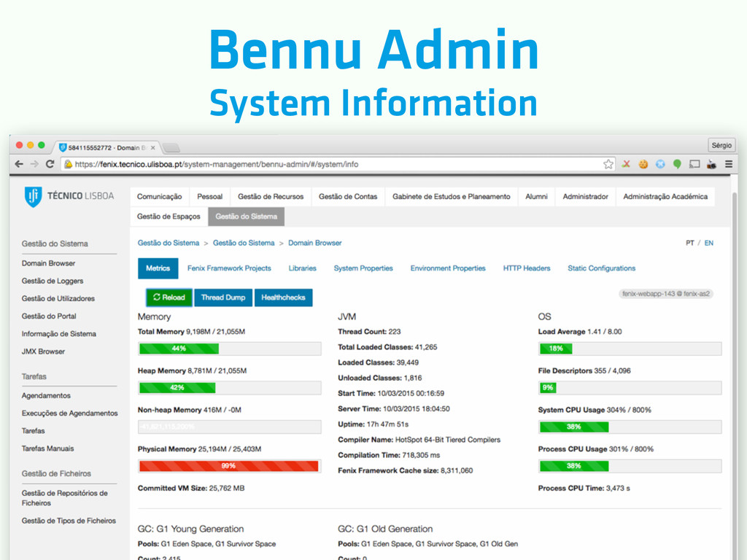Close the Domain Browser browser tab
The width and height of the screenshot is (747, 560).
click(153, 147)
